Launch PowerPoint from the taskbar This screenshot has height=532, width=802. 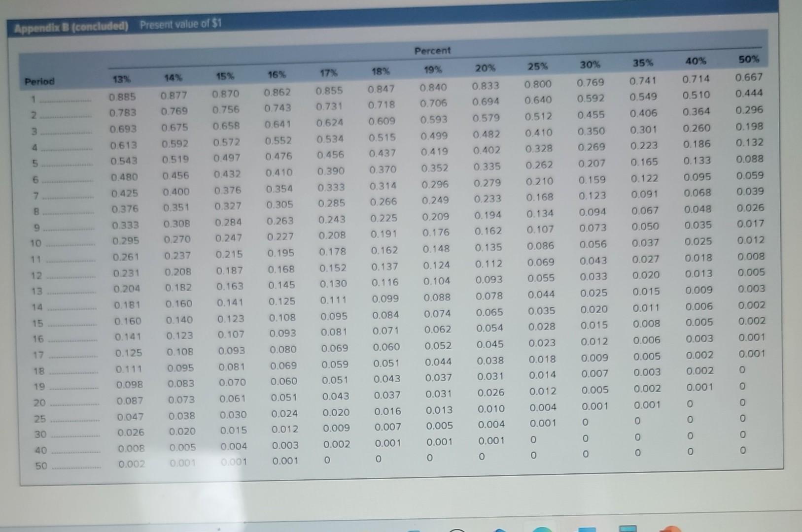[668, 528]
